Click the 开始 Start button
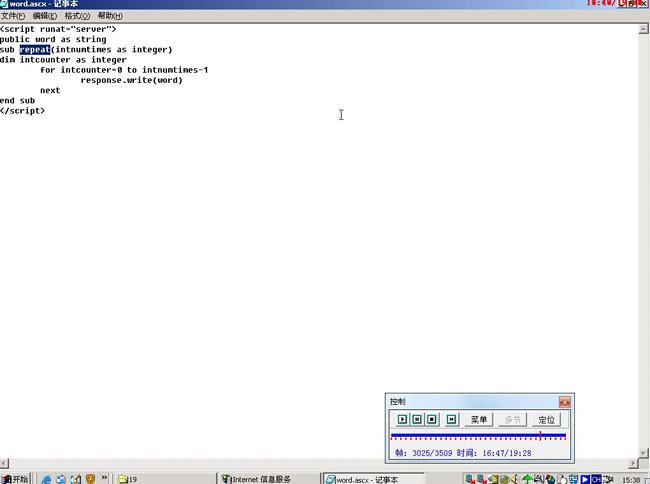The image size is (650, 484). [x=15, y=479]
